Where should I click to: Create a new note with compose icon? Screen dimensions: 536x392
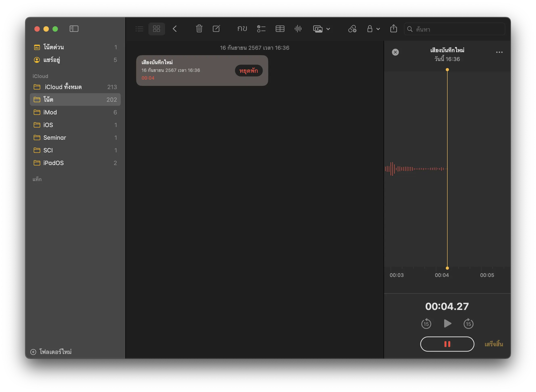point(216,29)
